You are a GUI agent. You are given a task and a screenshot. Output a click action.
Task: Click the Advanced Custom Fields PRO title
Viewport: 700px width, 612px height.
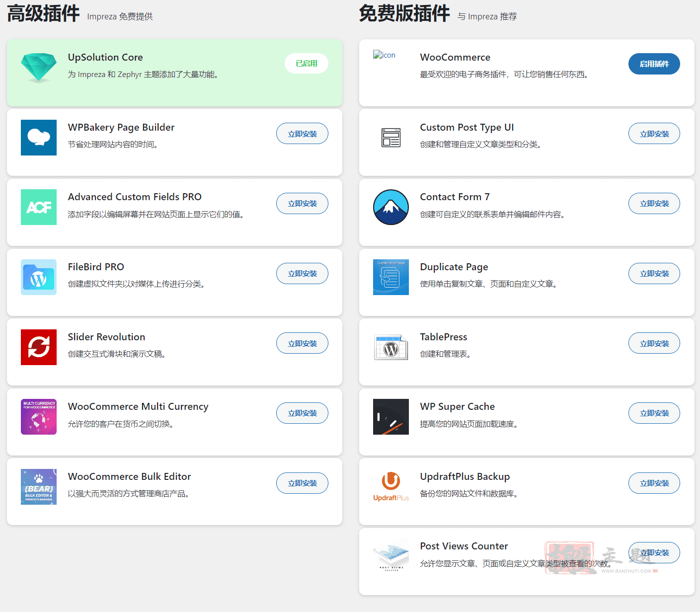pos(135,197)
